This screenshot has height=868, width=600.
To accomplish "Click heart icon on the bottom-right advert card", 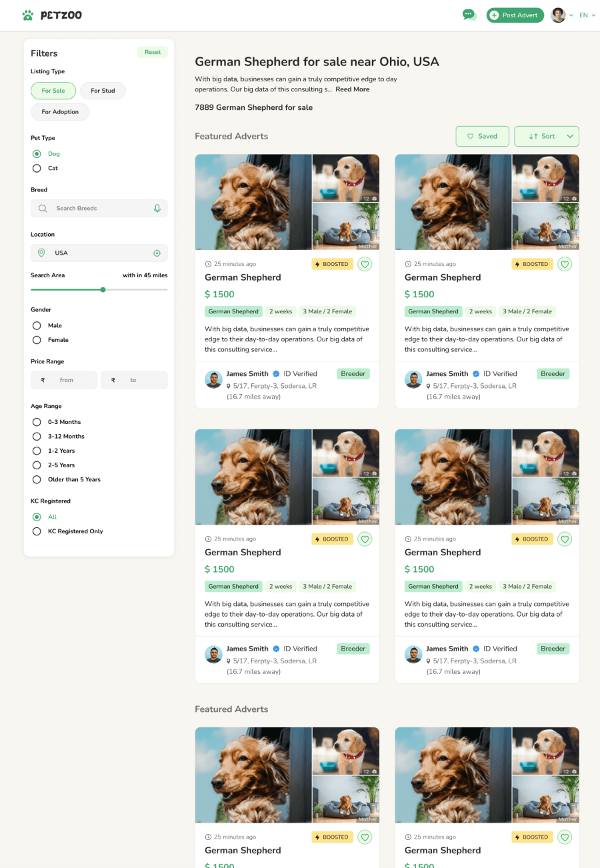I will coord(565,837).
